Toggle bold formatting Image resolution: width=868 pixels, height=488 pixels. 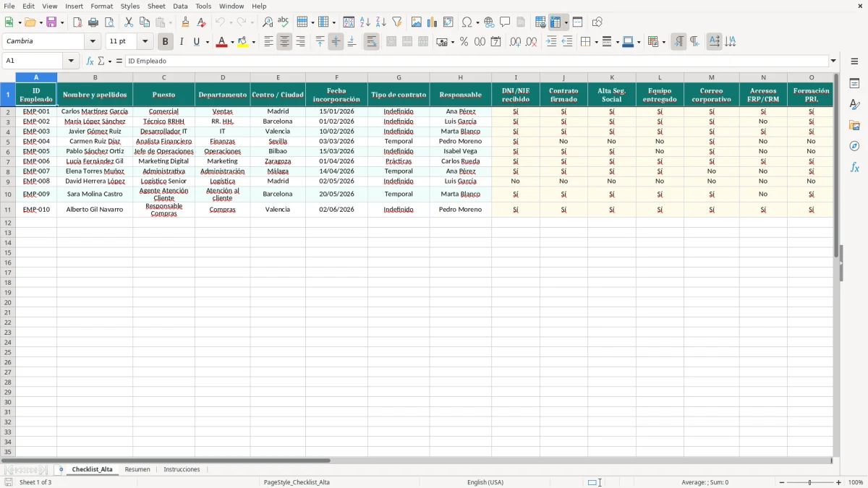click(x=166, y=42)
